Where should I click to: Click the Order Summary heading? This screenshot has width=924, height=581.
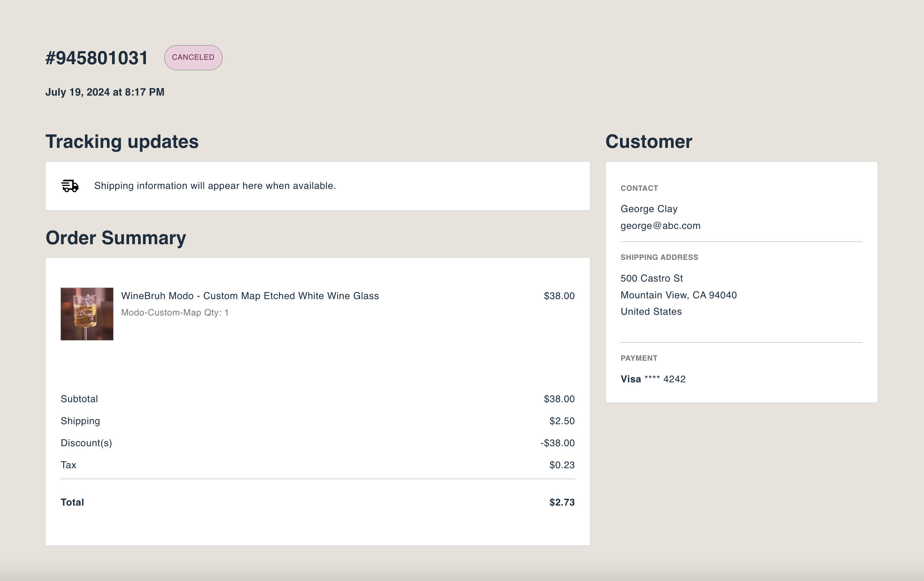coord(115,238)
